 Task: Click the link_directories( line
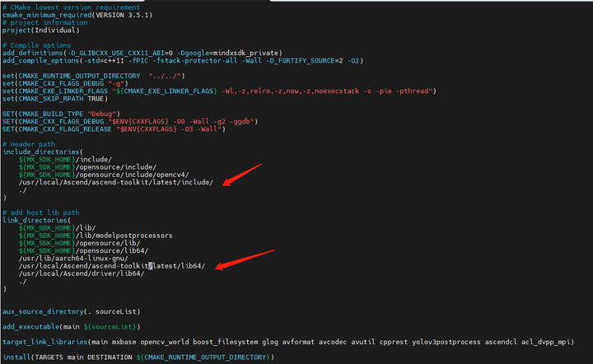tap(37, 220)
